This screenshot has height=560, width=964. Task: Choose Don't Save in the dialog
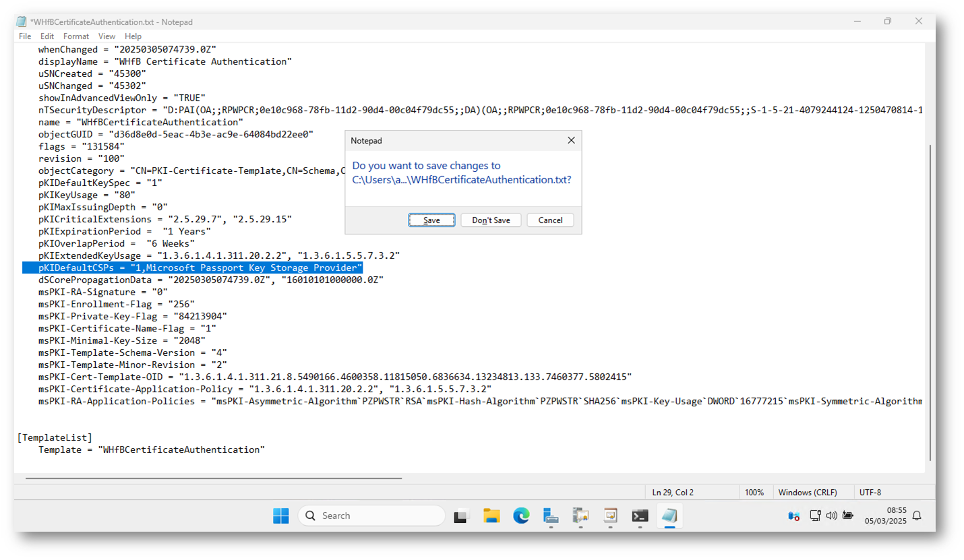pyautogui.click(x=491, y=220)
